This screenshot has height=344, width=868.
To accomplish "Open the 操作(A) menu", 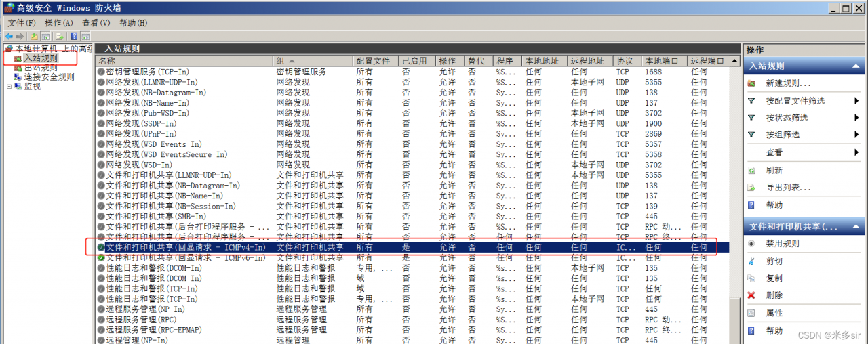I will [x=59, y=23].
